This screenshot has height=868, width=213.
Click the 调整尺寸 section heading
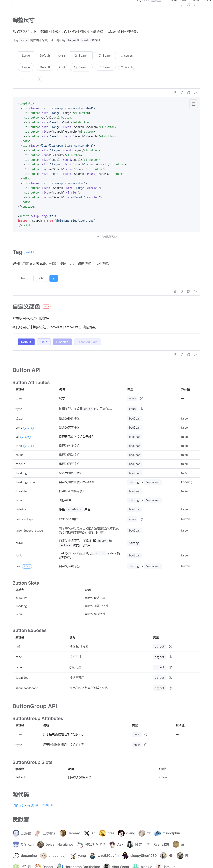[x=23, y=20]
